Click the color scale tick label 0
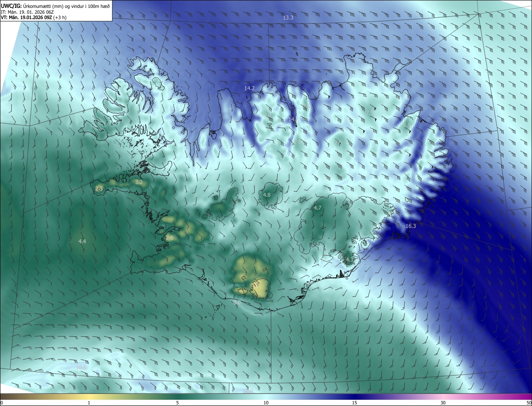 tap(2, 403)
